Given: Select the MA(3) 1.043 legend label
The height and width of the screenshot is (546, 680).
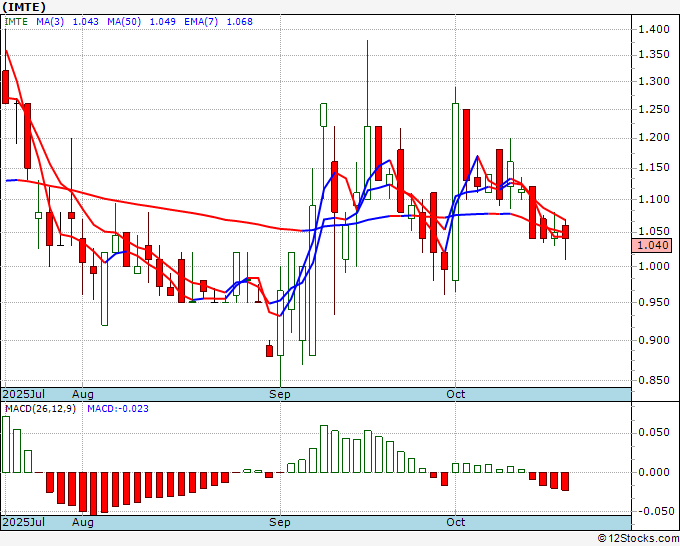Looking at the screenshot, I should pyautogui.click(x=71, y=22).
